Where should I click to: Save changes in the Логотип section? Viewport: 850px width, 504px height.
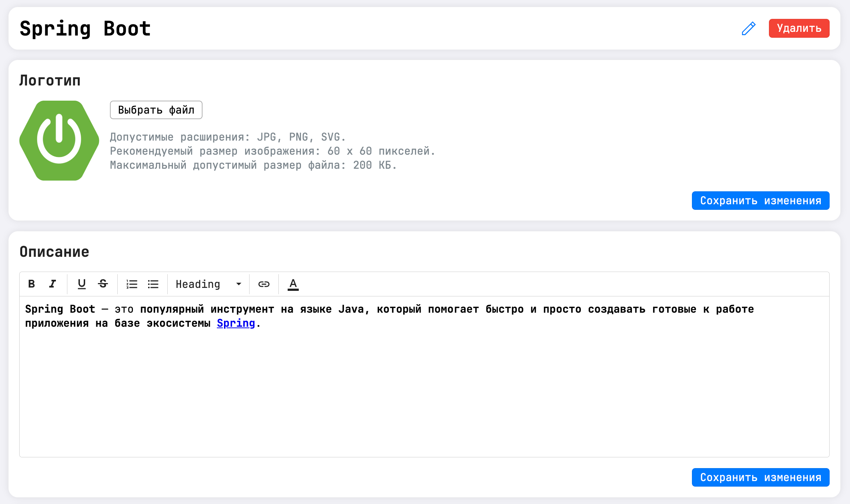[x=760, y=201]
